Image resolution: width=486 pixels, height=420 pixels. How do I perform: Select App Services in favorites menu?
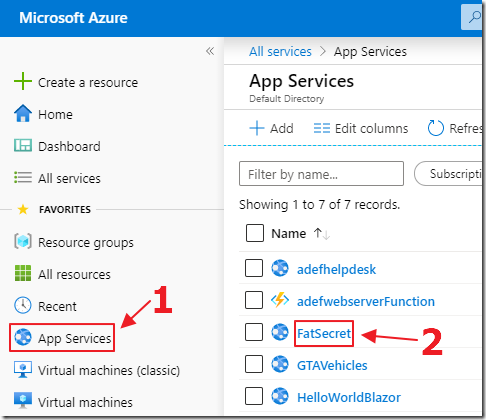point(62,337)
